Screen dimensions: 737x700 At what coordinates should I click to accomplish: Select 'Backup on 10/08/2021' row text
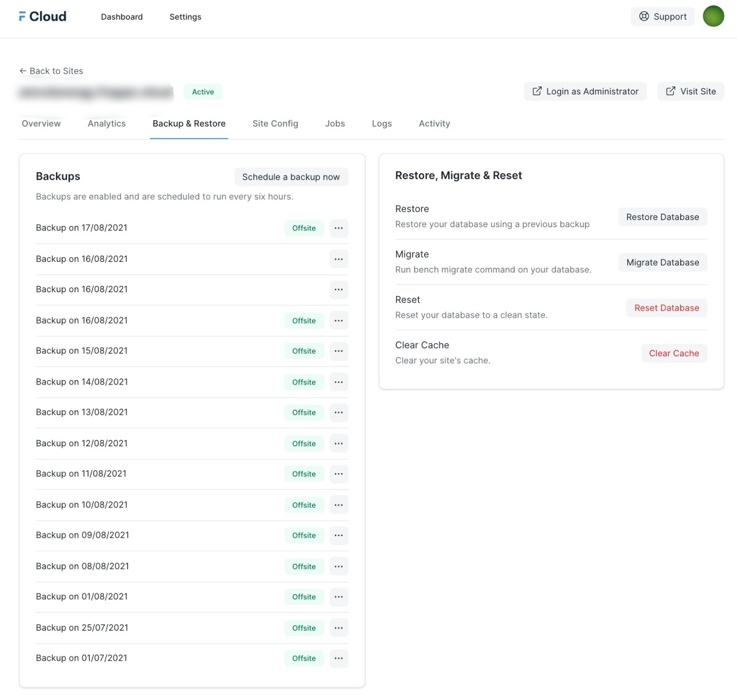[x=82, y=505]
